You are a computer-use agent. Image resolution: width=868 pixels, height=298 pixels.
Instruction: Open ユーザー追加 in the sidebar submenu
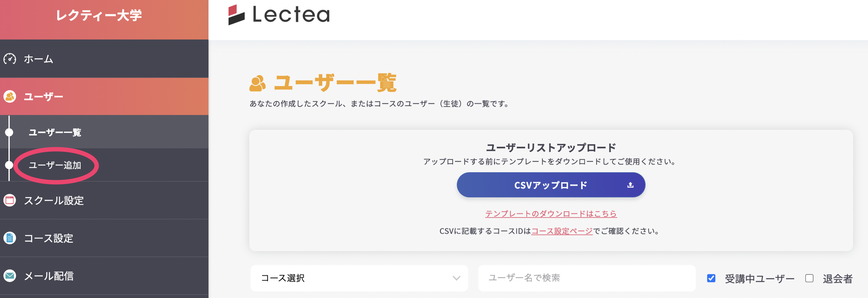(x=55, y=165)
